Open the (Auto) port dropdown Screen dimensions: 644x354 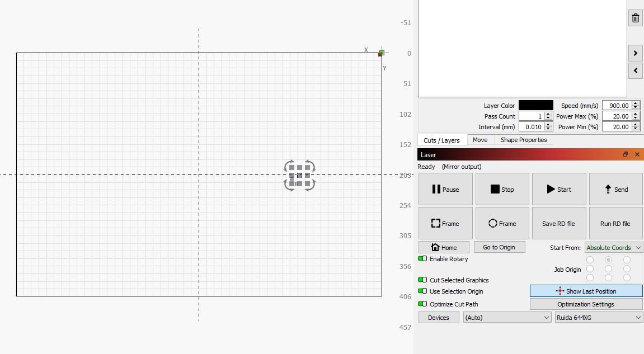coord(507,318)
